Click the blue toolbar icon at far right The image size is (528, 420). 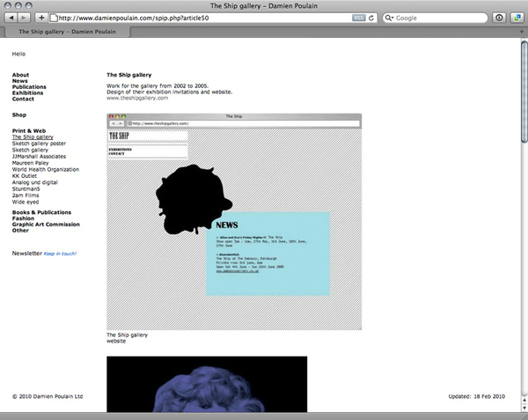point(517,18)
